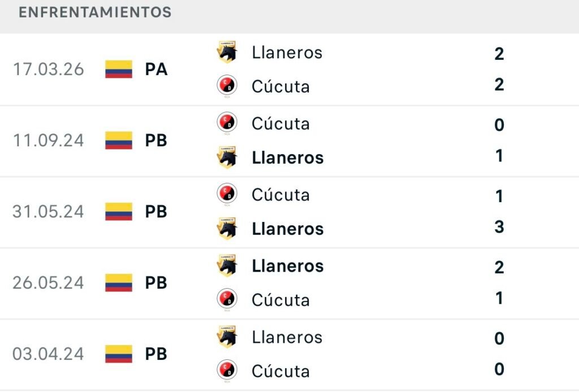Click Cúcuta crest in 17.03.26 match
The width and height of the screenshot is (579, 392).
[227, 85]
